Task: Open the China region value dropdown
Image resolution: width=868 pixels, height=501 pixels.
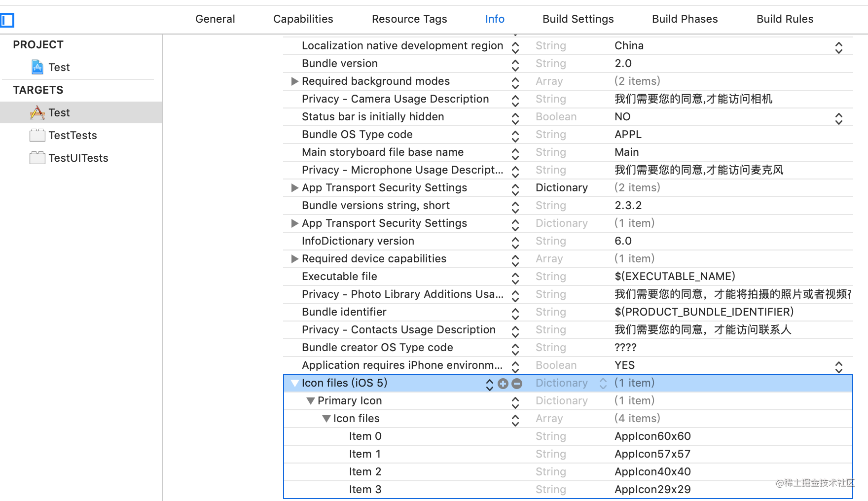Action: pyautogui.click(x=839, y=48)
